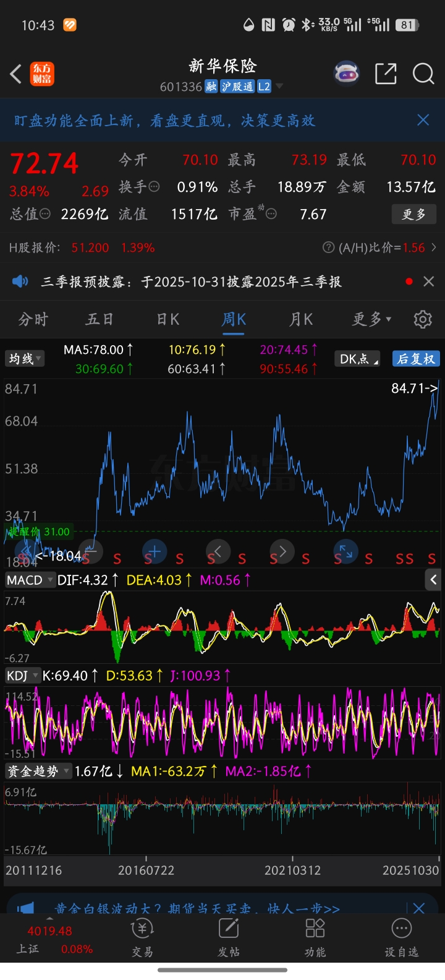
Task: Expand the MACD indicator dropdown
Action: tap(29, 580)
